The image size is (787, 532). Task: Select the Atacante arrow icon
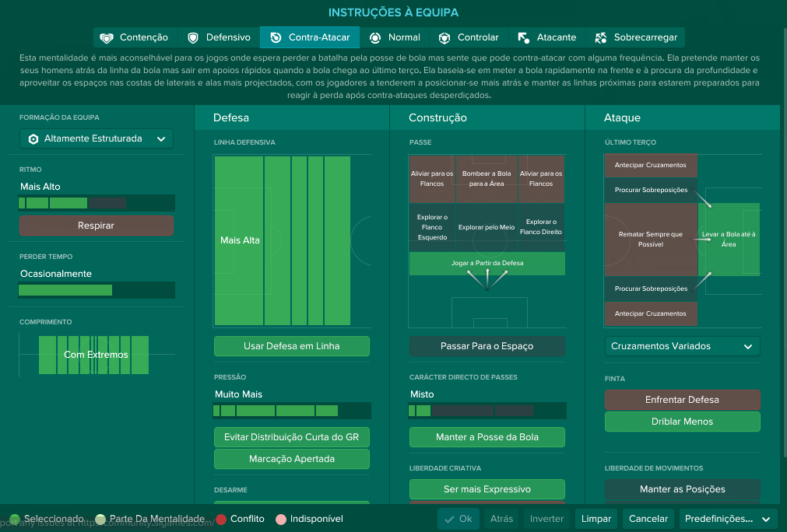point(523,37)
